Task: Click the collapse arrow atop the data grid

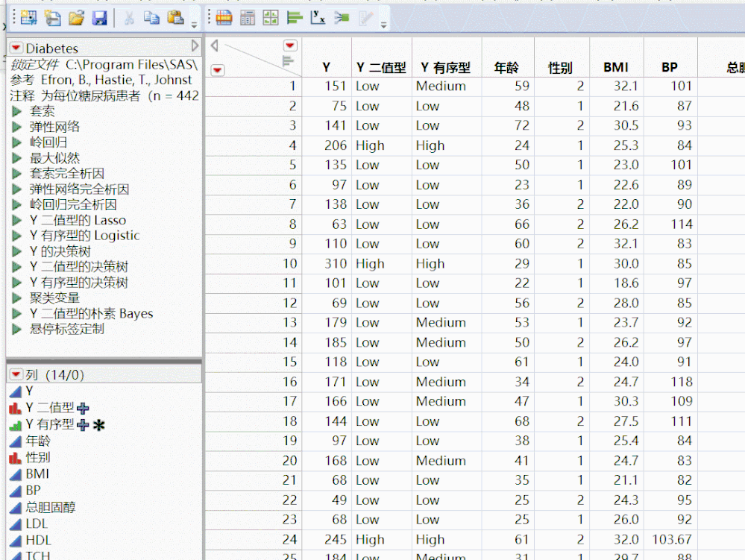Action: tap(215, 44)
